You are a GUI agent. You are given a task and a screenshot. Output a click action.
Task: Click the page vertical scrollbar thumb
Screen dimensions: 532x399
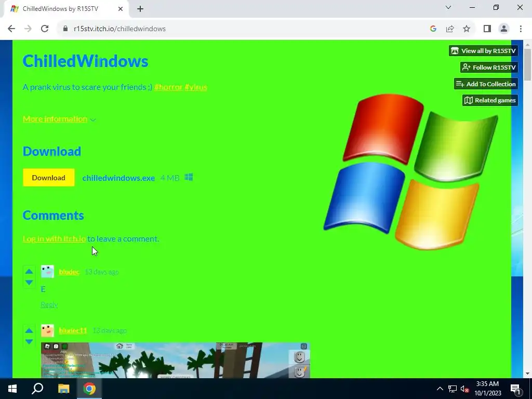click(527, 64)
